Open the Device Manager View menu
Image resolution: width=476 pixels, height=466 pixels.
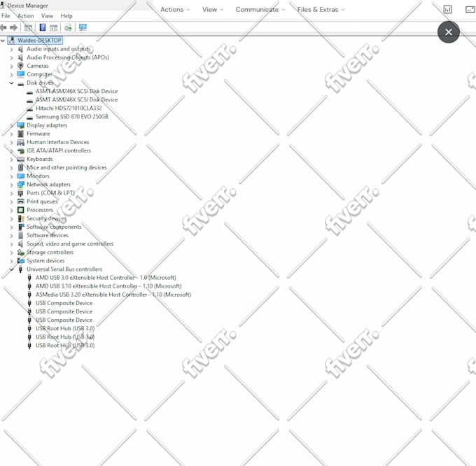click(x=48, y=16)
